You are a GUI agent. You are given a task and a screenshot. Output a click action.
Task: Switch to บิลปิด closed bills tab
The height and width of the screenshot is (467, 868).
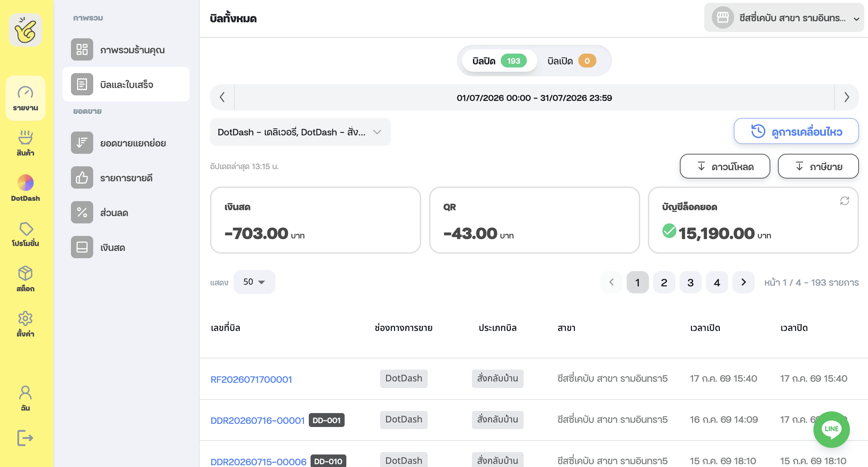tap(499, 61)
